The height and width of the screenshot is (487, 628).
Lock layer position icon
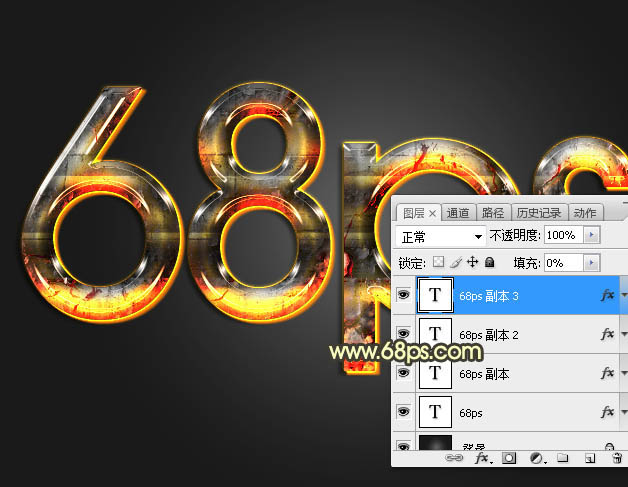tap(473, 262)
